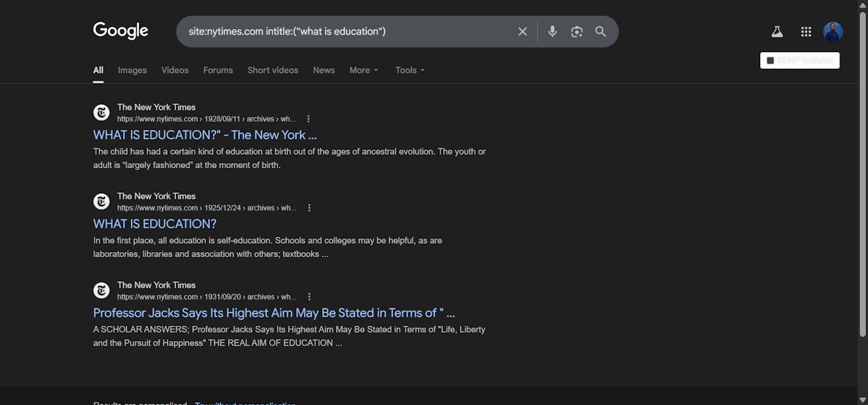The height and width of the screenshot is (405, 868).
Task: Switch to the Images tab
Action: 132,70
